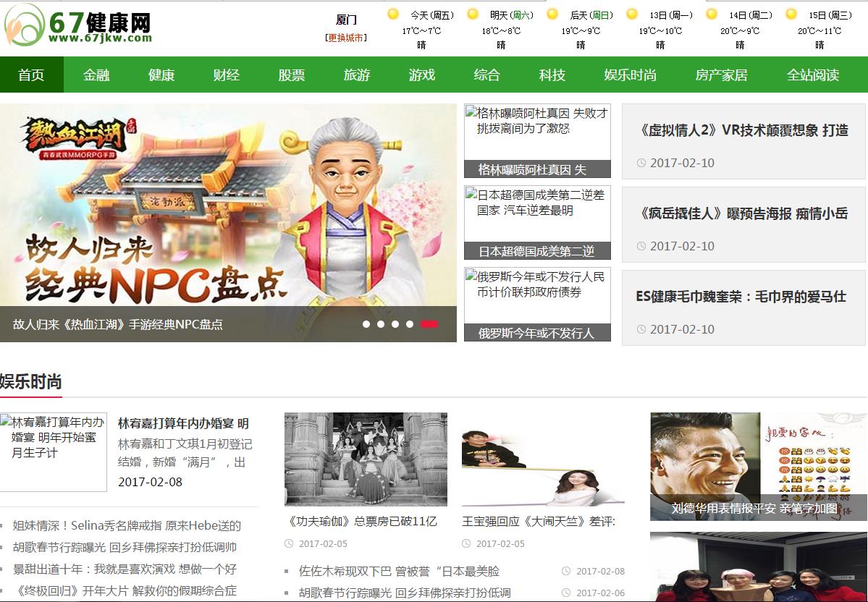Click the 15日 (周三) sunny weather icon

791,14
